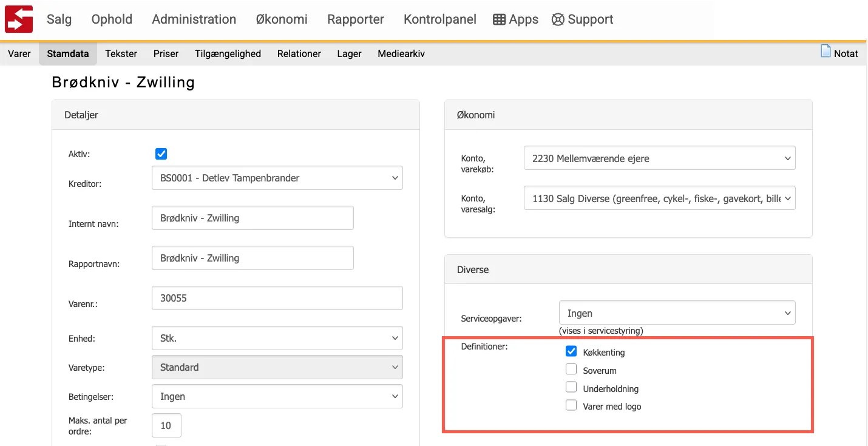Viewport: 868px width, 446px height.
Task: Go to the Lager tab
Action: click(x=349, y=53)
